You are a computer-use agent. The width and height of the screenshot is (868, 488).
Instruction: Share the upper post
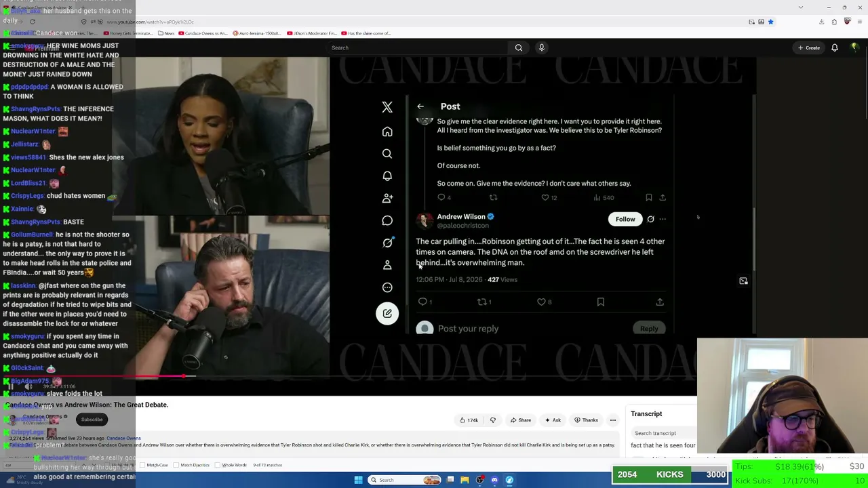[663, 197]
